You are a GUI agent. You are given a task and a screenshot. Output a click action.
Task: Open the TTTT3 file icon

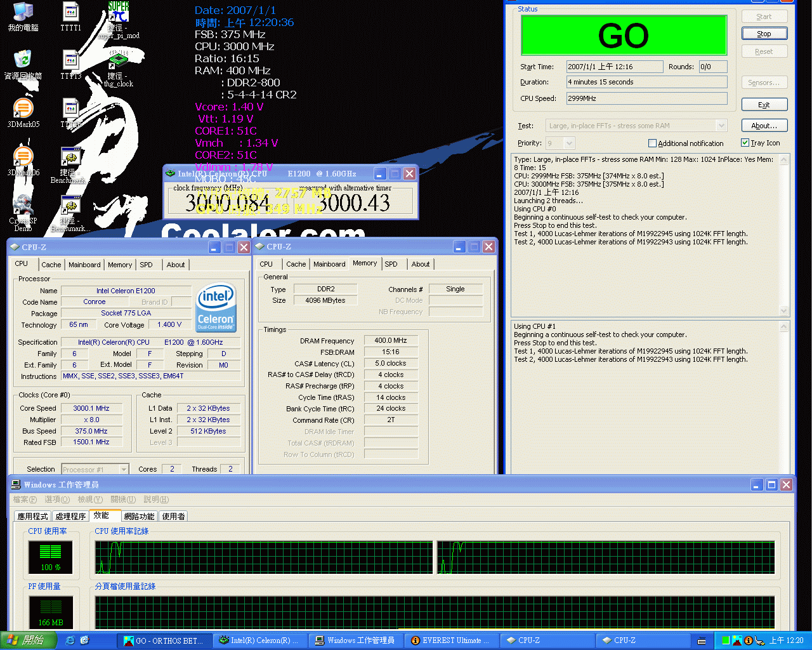pyautogui.click(x=70, y=65)
